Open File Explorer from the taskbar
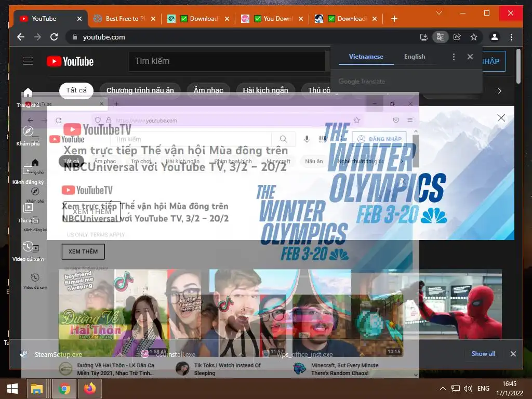The image size is (532, 399). (x=37, y=389)
